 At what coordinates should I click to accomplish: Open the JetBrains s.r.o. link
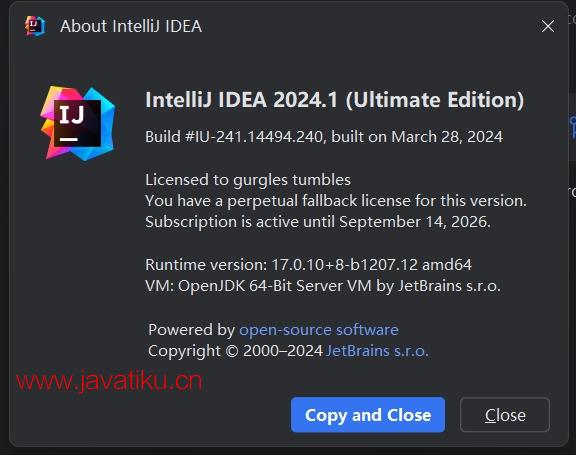pos(377,351)
